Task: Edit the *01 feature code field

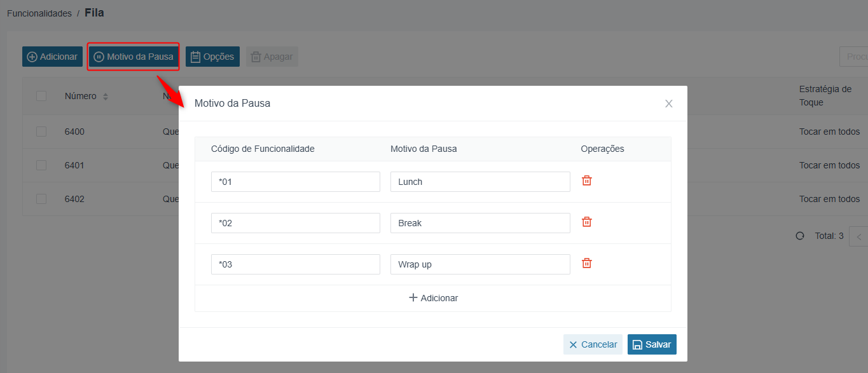Action: tap(296, 182)
